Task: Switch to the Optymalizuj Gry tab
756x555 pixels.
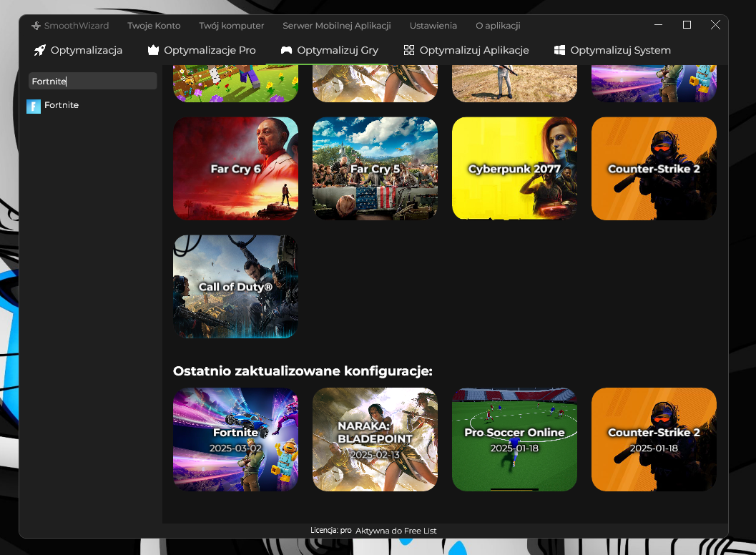Action: click(330, 50)
